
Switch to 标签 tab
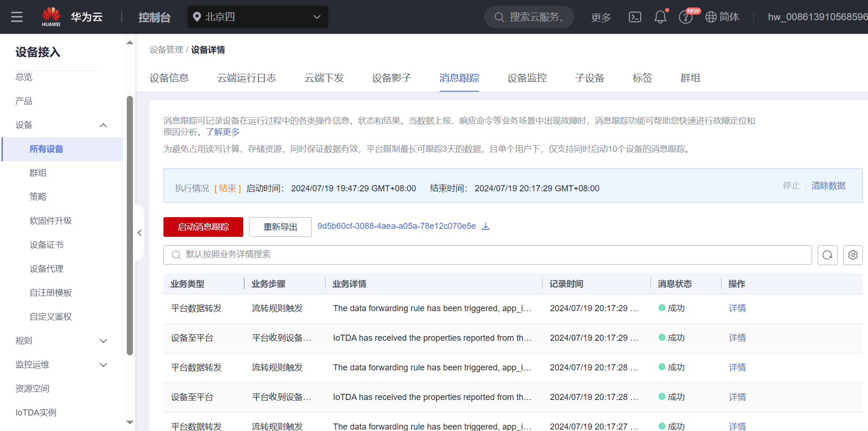tap(643, 78)
